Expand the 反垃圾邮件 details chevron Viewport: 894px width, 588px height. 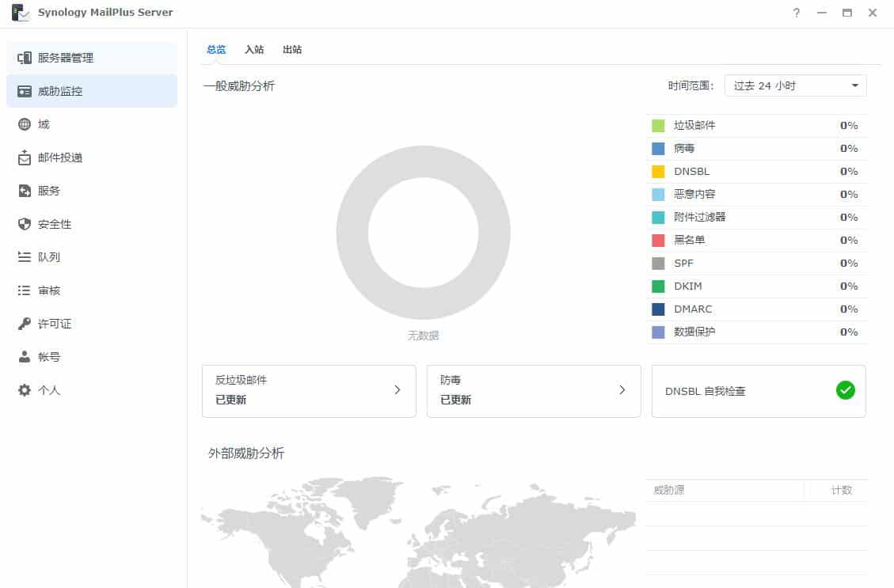tap(398, 389)
